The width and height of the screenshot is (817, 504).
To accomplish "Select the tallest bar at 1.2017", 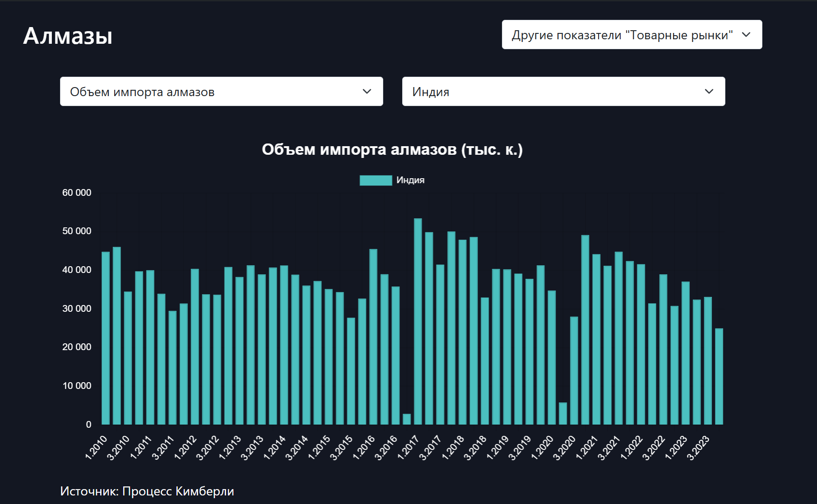I will click(418, 321).
